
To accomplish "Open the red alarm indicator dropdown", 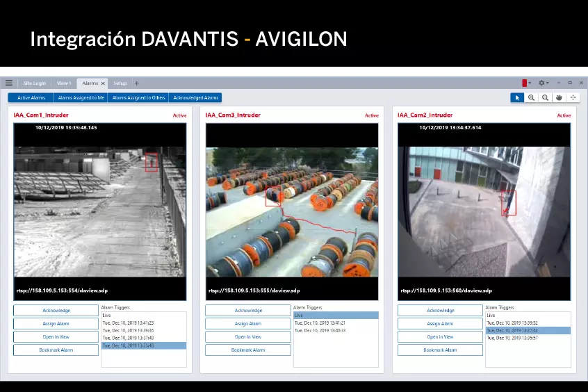I will 527,83.
